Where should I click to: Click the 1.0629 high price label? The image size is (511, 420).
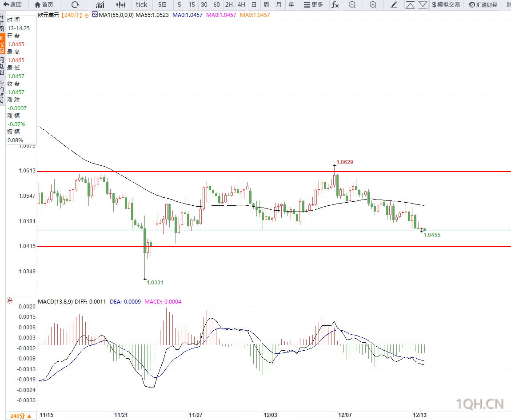[x=345, y=162]
